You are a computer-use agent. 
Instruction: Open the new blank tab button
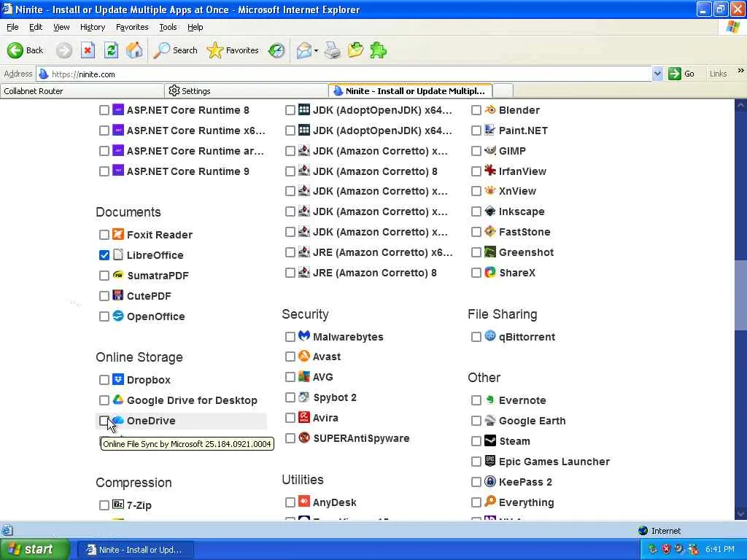(503, 91)
